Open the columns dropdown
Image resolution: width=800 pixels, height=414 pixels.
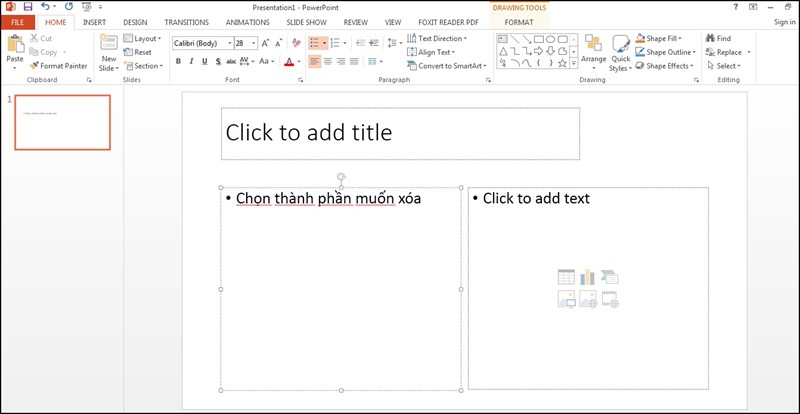click(375, 61)
